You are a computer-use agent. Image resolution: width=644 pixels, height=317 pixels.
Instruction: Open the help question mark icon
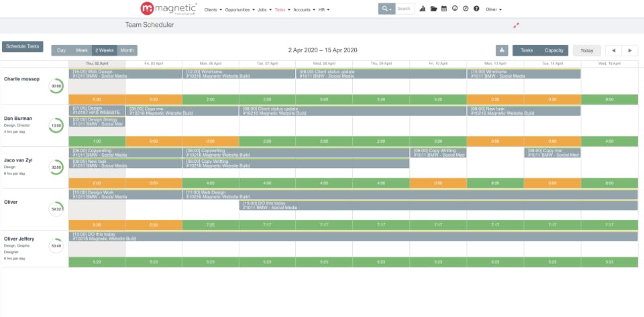[x=476, y=8]
